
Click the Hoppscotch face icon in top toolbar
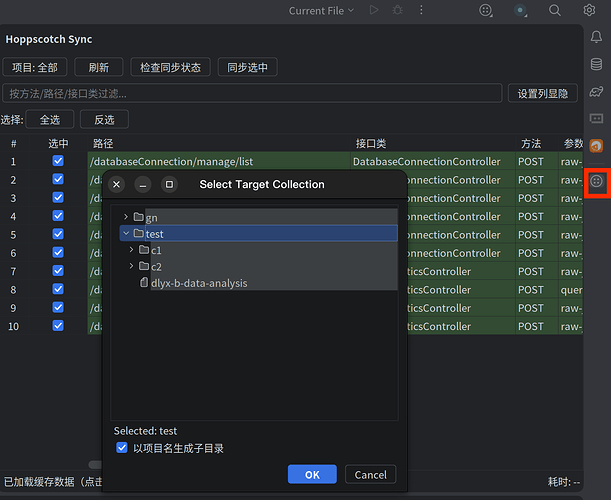point(486,10)
